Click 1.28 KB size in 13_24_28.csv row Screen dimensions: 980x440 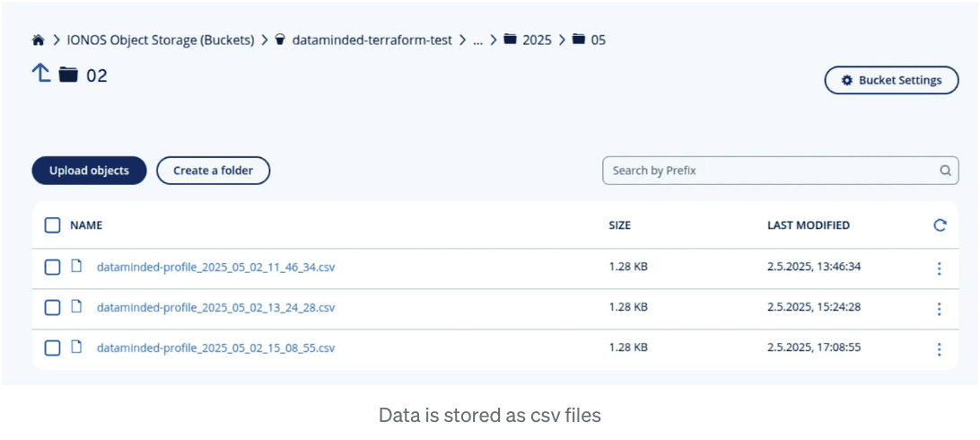628,307
